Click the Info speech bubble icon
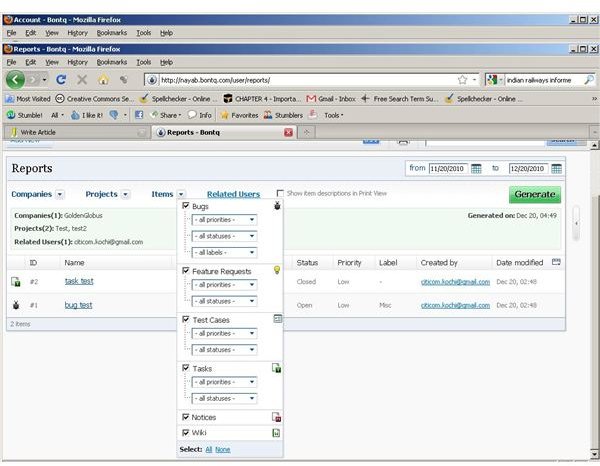The width and height of the screenshot is (600, 466). point(200,115)
